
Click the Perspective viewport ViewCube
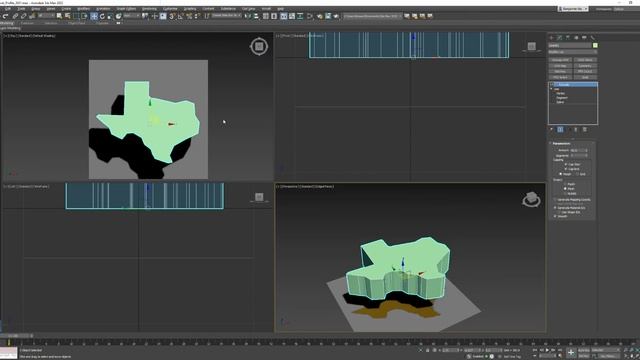click(x=531, y=199)
